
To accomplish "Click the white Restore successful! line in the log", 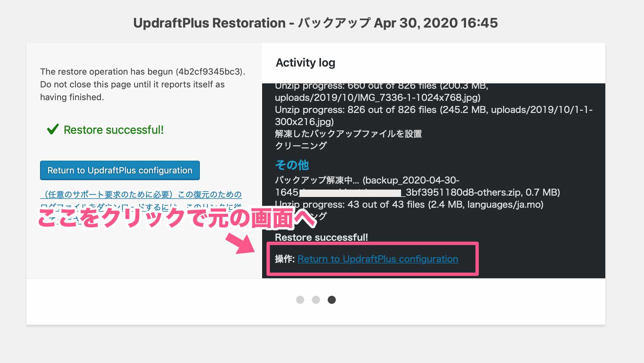I will (321, 237).
